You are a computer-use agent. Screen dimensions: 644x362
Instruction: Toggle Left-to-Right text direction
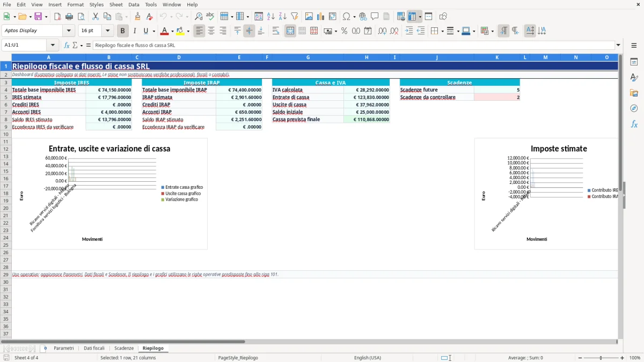[503, 31]
